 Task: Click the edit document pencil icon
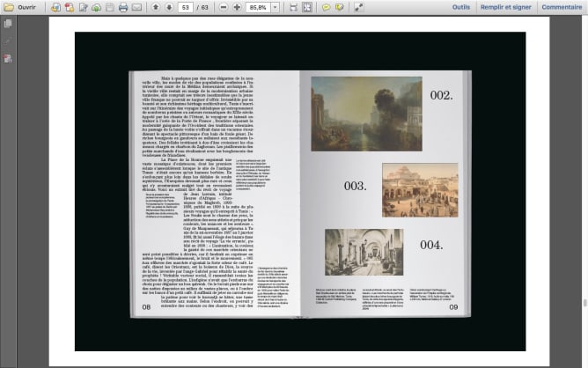[x=83, y=7]
